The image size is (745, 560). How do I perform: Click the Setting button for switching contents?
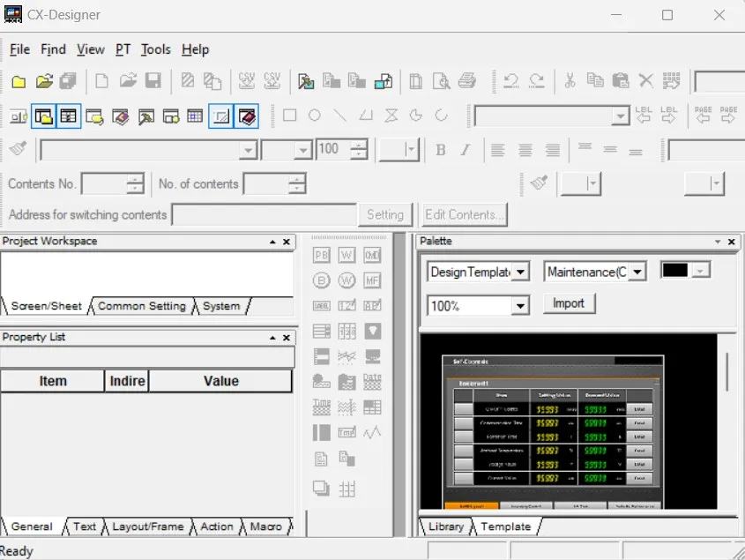(x=385, y=214)
